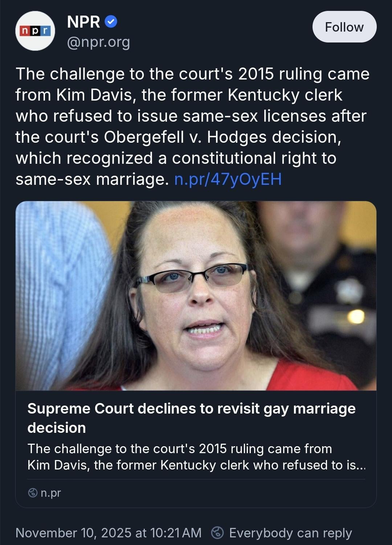Open the n.pr/47yOyEH link
Screen dimensions: 392x545
pyautogui.click(x=228, y=179)
